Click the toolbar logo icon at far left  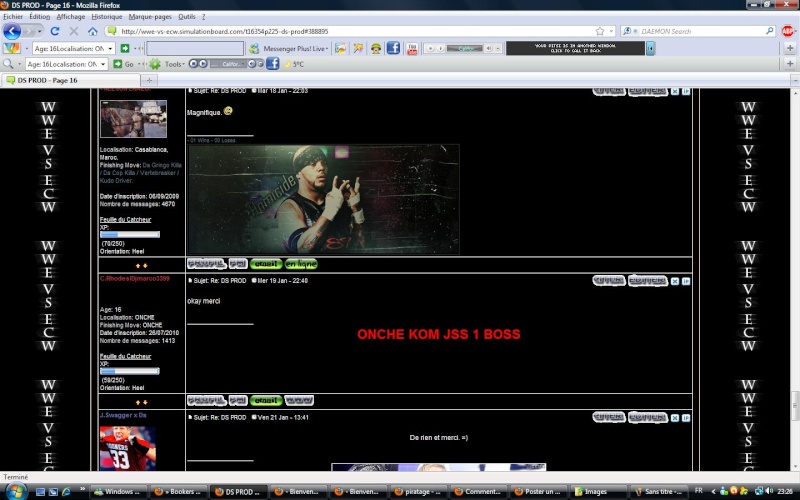[12, 48]
